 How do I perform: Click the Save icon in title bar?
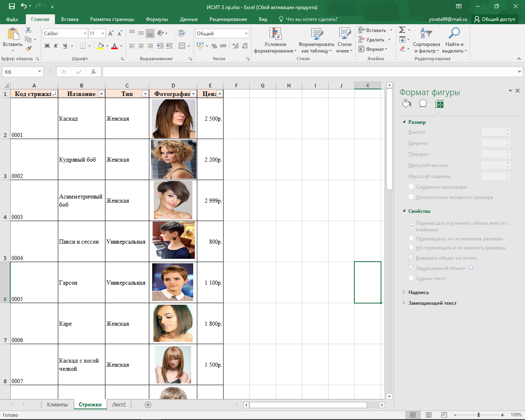tap(11, 6)
